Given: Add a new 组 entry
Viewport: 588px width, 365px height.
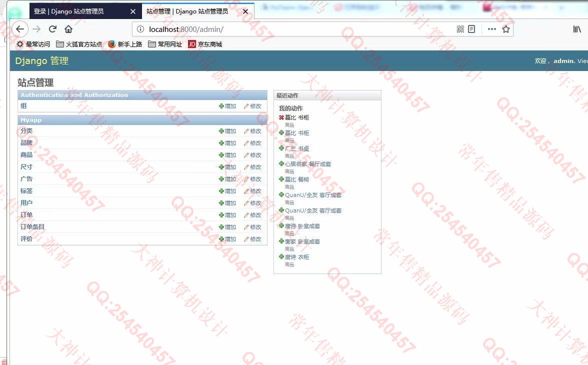Looking at the screenshot, I should [x=227, y=106].
